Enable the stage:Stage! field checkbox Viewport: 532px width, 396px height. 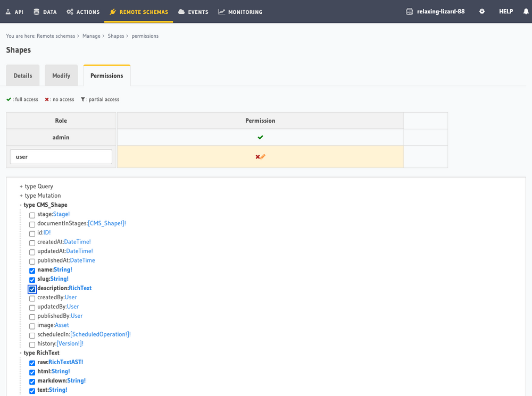tap(32, 215)
